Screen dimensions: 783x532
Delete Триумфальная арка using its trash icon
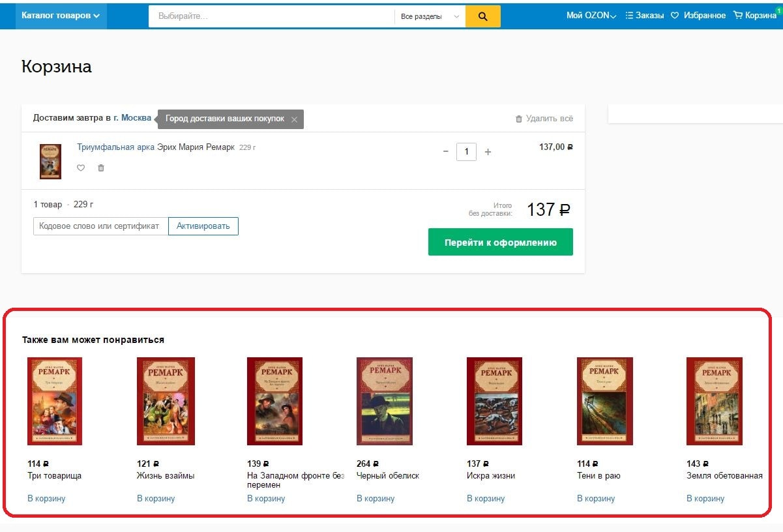pyautogui.click(x=100, y=168)
